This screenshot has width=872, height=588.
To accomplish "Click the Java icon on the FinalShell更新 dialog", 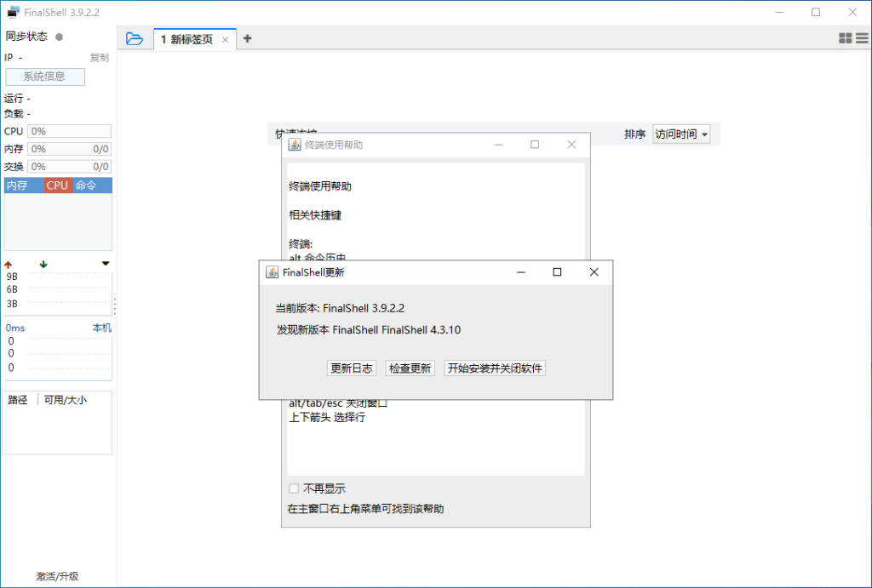I will 272,271.
